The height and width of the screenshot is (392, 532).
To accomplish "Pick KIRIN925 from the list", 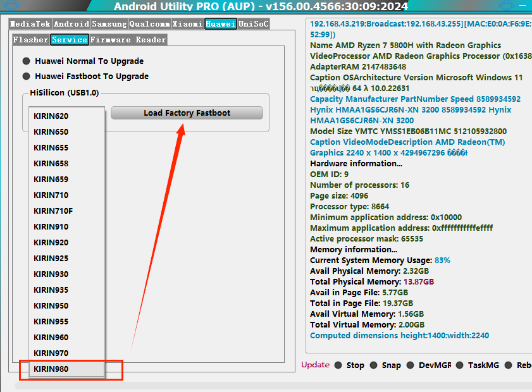I will 67,259.
